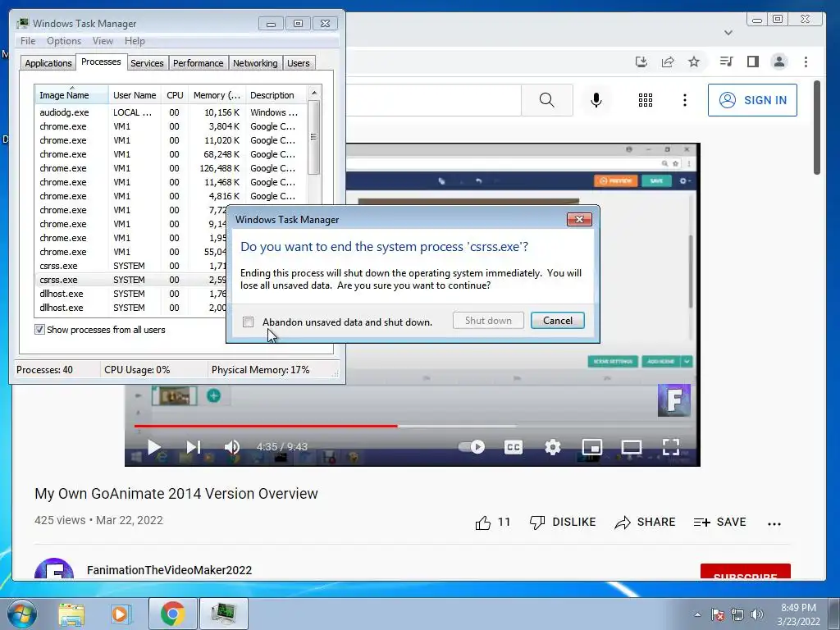The width and height of the screenshot is (840, 630).
Task: Click the system tray volume icon
Action: tap(756, 614)
